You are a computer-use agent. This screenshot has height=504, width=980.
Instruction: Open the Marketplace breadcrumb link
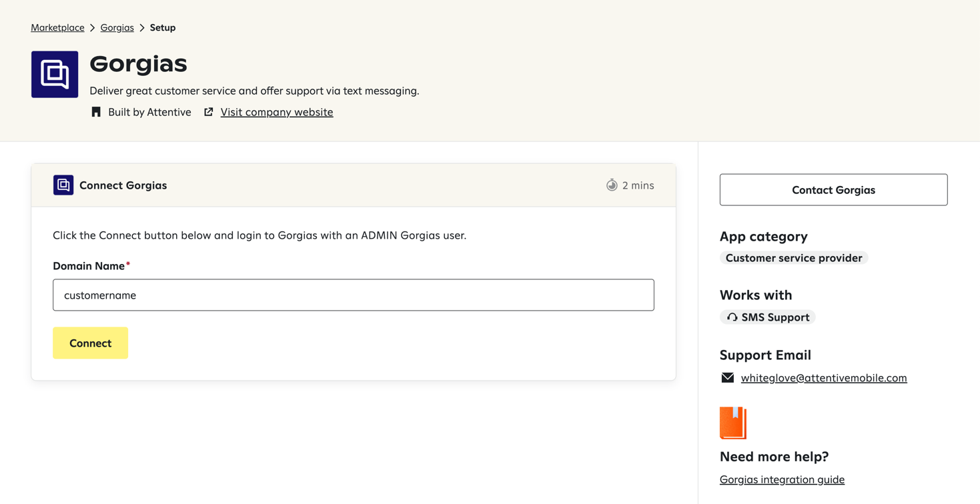(x=57, y=27)
